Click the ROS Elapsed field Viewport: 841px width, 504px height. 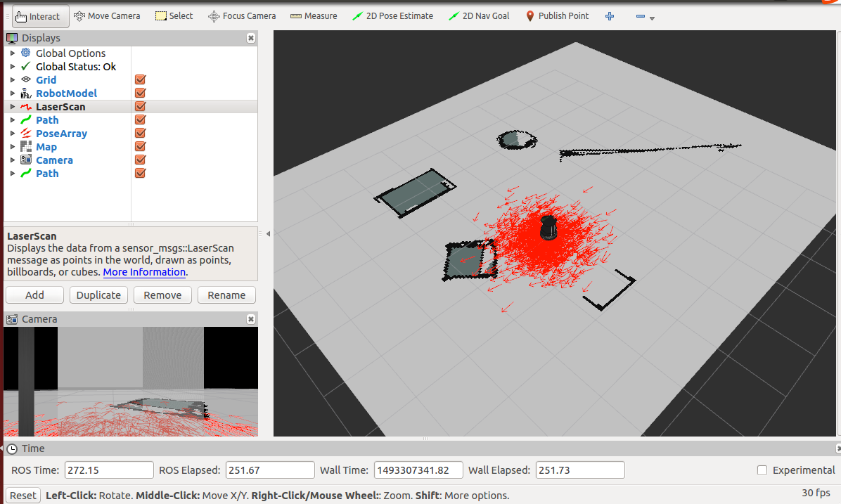click(270, 470)
